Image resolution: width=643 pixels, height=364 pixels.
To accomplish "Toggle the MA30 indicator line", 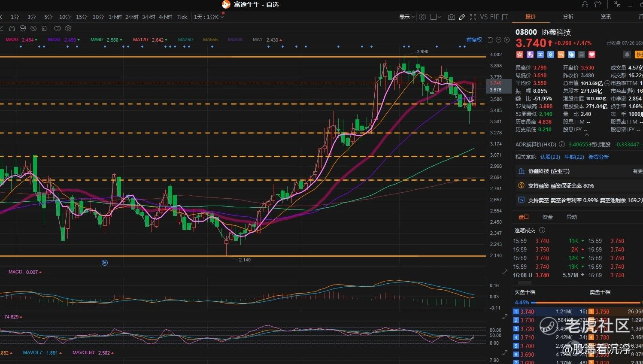I will pyautogui.click(x=64, y=40).
